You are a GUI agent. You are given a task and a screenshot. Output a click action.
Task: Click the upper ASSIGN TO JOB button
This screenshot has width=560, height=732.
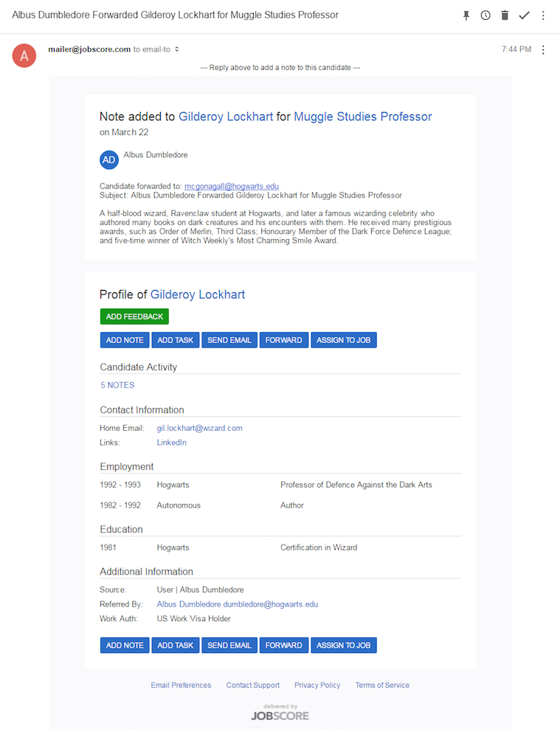344,340
